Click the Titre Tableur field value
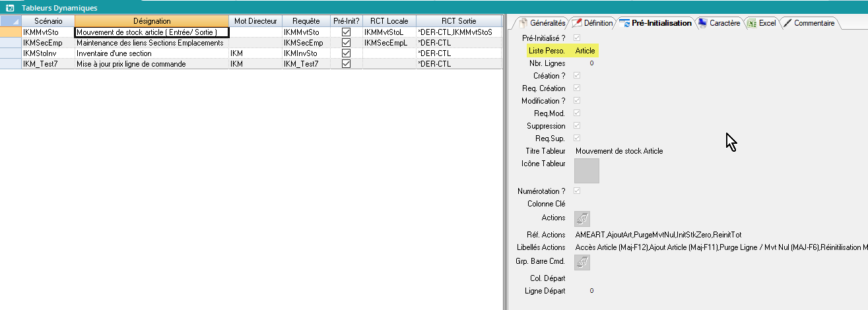This screenshot has height=310, width=868. point(619,151)
